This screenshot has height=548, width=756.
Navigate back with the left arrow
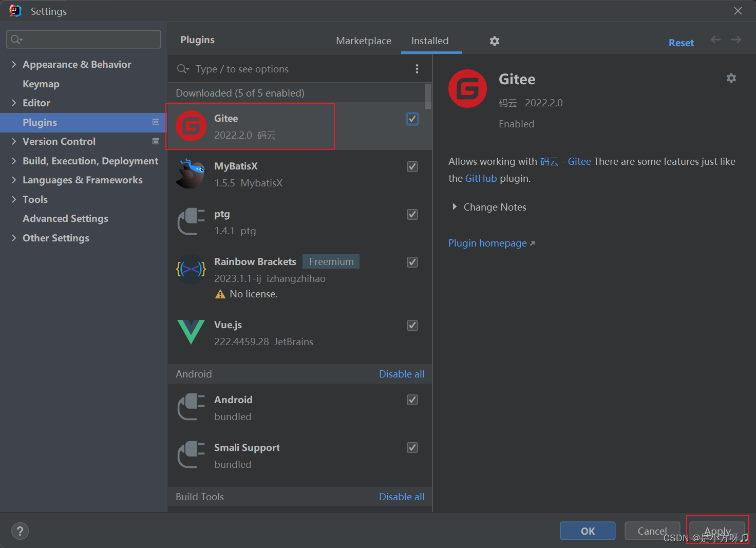(715, 40)
